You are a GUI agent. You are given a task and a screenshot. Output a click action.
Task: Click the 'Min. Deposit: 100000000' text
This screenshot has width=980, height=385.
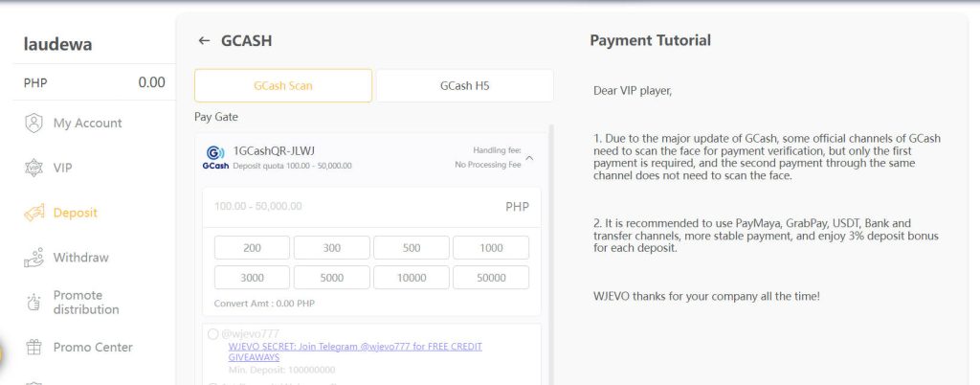point(282,370)
